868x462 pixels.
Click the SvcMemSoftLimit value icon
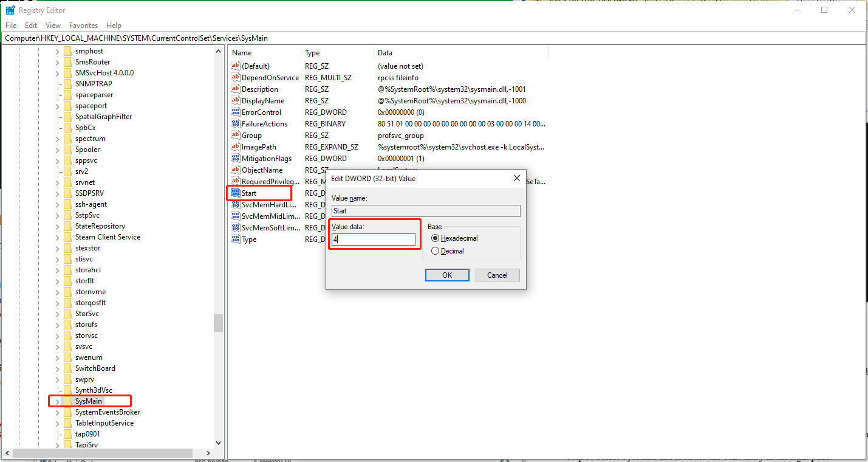pyautogui.click(x=236, y=227)
